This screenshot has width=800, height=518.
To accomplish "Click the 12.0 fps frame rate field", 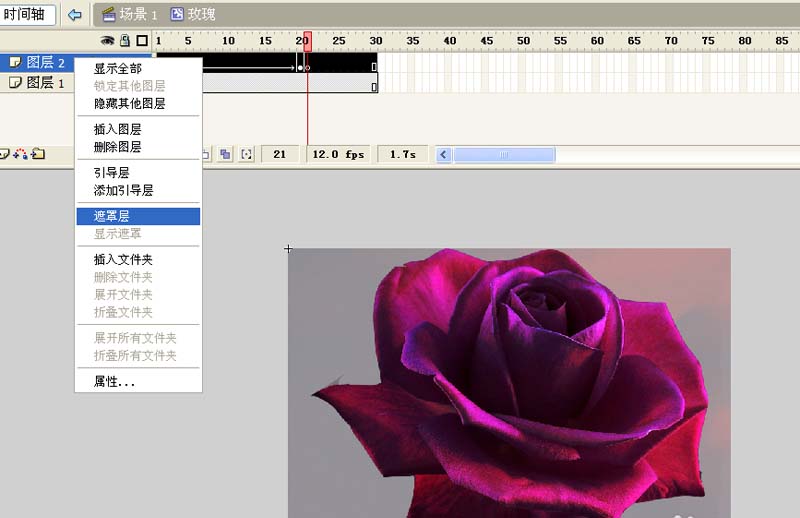I will [x=339, y=154].
